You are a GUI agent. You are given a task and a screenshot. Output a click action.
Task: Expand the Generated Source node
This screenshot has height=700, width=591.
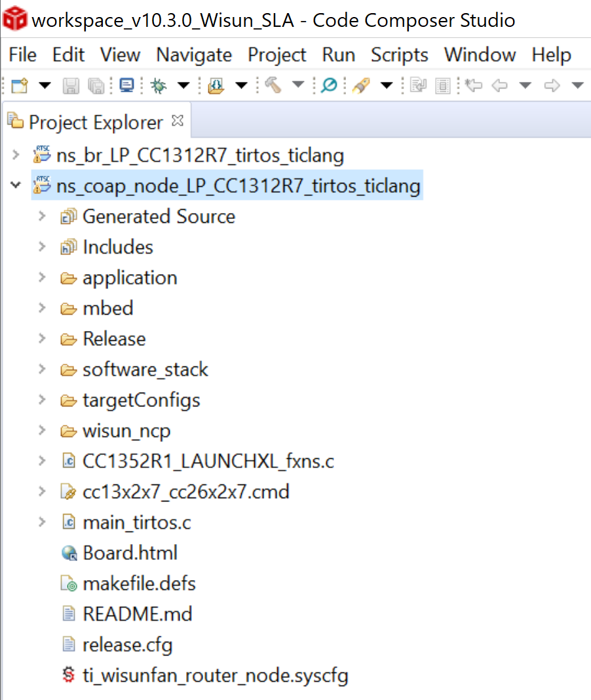click(43, 216)
